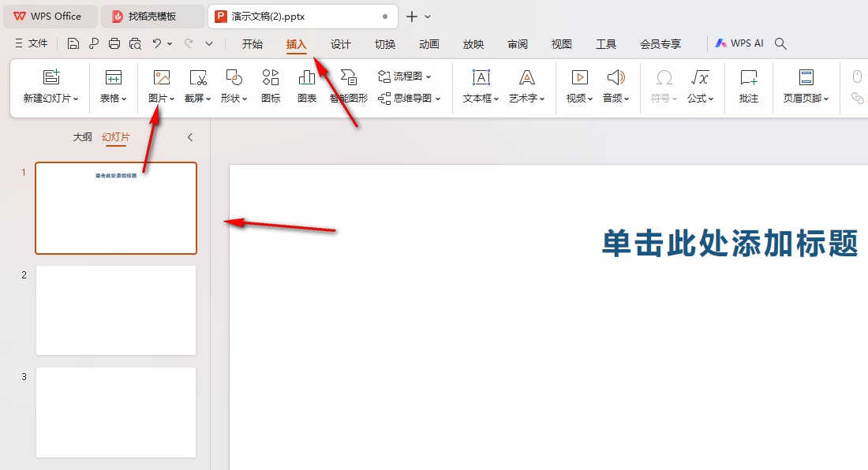The width and height of the screenshot is (868, 470).
Task: Select slide 1 thumbnail
Action: (116, 208)
